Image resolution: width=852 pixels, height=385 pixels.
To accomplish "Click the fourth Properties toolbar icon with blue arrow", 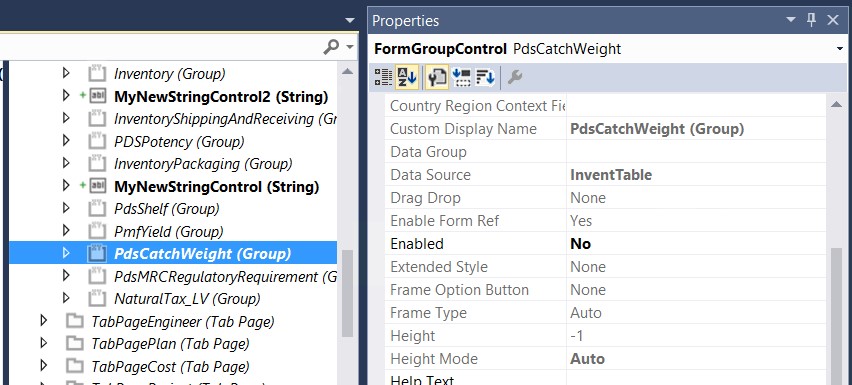I will point(461,77).
